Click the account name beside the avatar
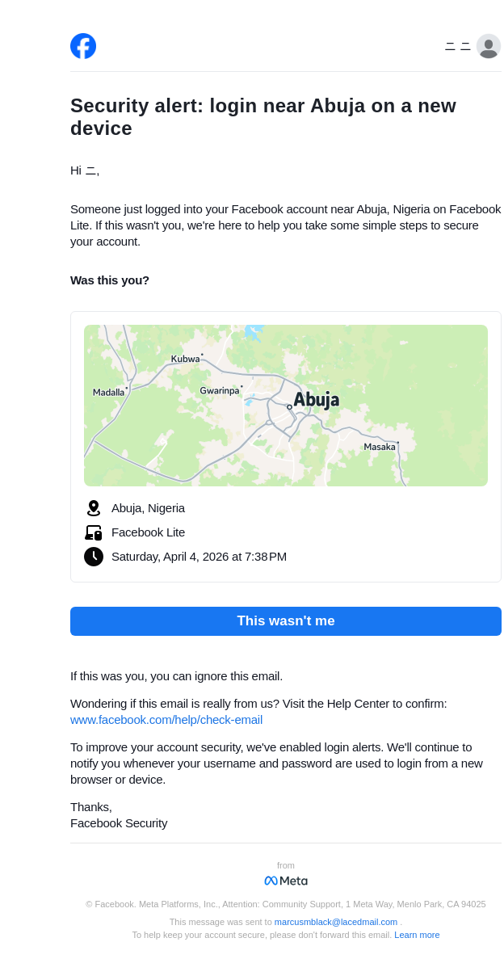Image resolution: width=504 pixels, height=980 pixels. coord(458,47)
